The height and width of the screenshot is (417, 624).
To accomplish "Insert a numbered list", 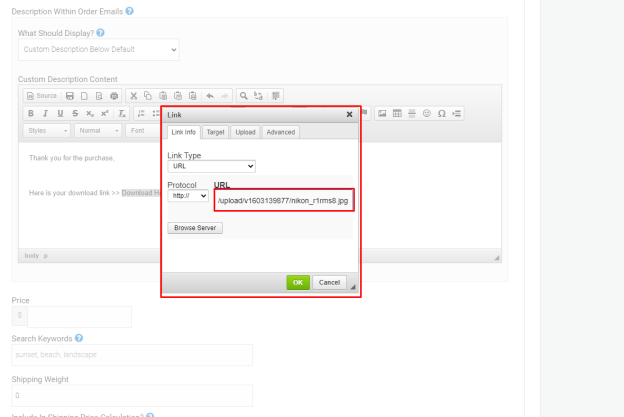I will [x=141, y=113].
